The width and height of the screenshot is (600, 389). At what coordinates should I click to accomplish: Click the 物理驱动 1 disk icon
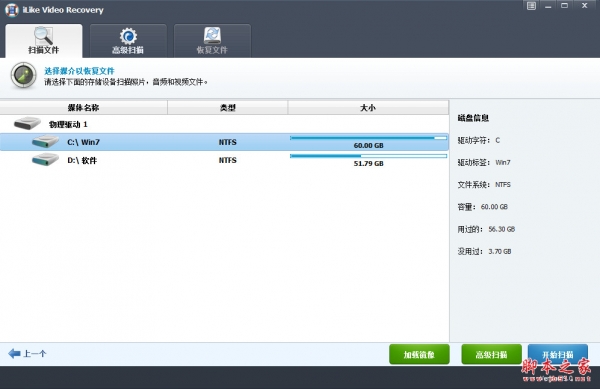27,123
